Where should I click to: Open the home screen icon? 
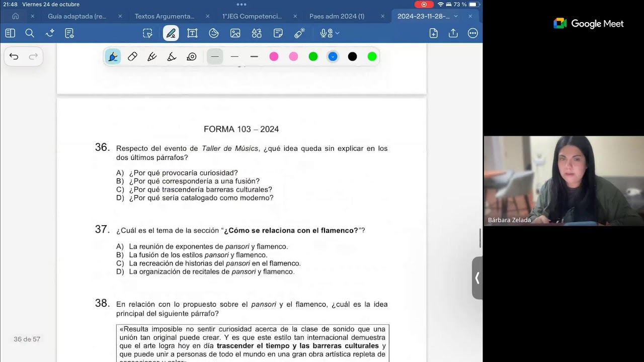tap(16, 16)
